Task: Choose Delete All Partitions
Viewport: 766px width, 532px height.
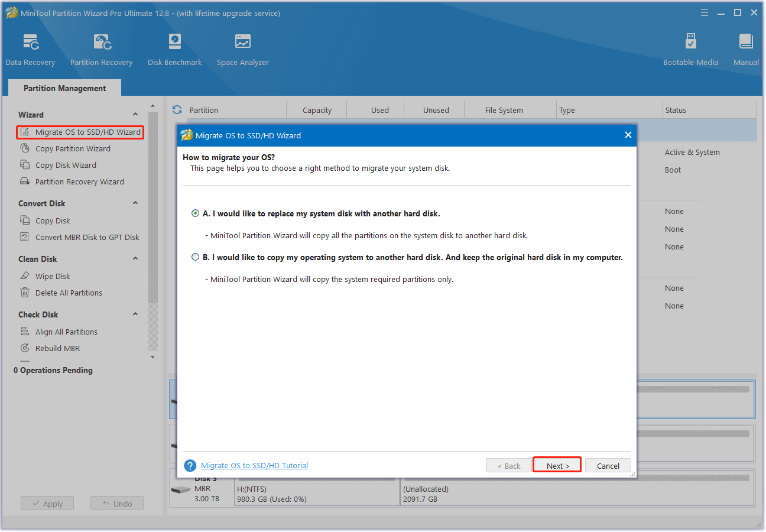Action: [x=69, y=293]
